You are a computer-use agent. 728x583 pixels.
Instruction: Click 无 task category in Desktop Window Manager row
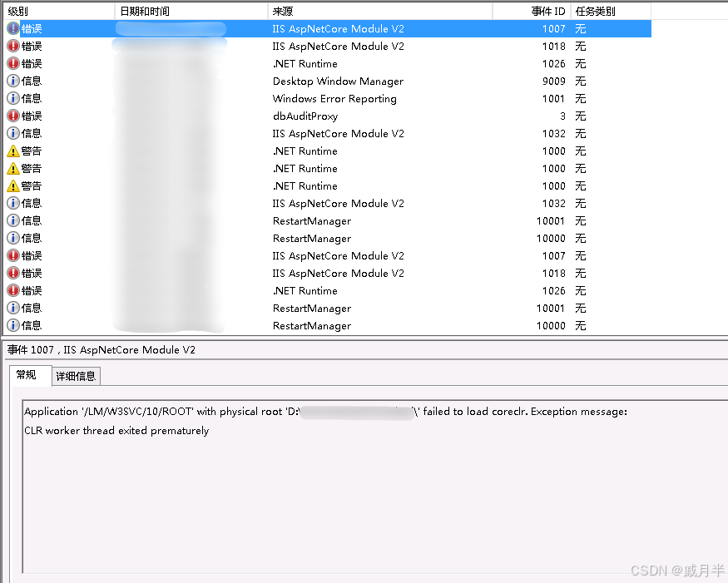pos(581,82)
